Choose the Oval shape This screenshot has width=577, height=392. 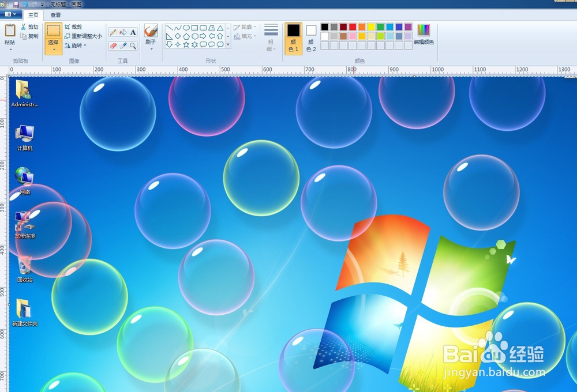(x=186, y=28)
